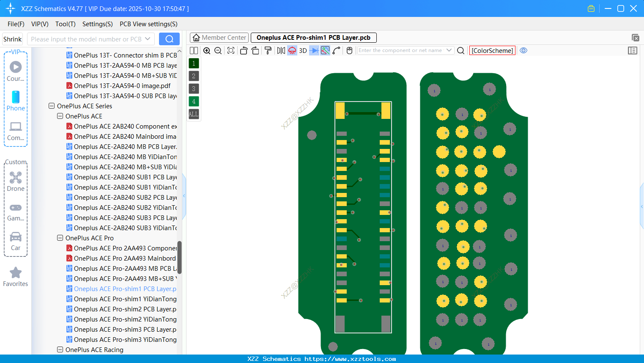
Task: Open OnePlus ACE 2AB240 Component PDF file
Action: (x=122, y=126)
